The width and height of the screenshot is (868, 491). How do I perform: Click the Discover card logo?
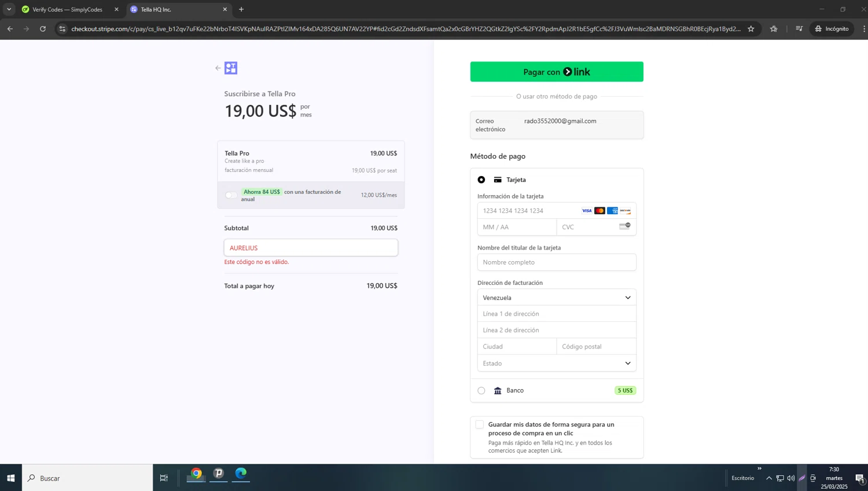coord(625,211)
